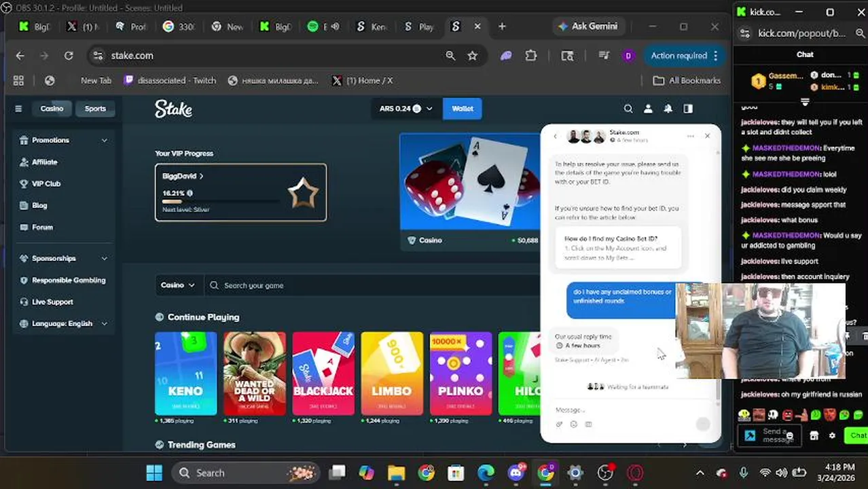
Task: Open the Keno game thumbnail
Action: pos(185,373)
